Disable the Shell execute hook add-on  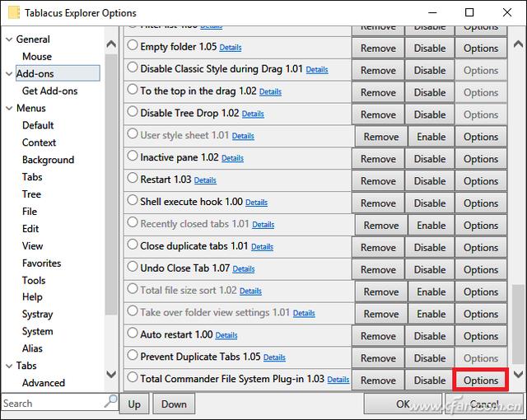[430, 203]
